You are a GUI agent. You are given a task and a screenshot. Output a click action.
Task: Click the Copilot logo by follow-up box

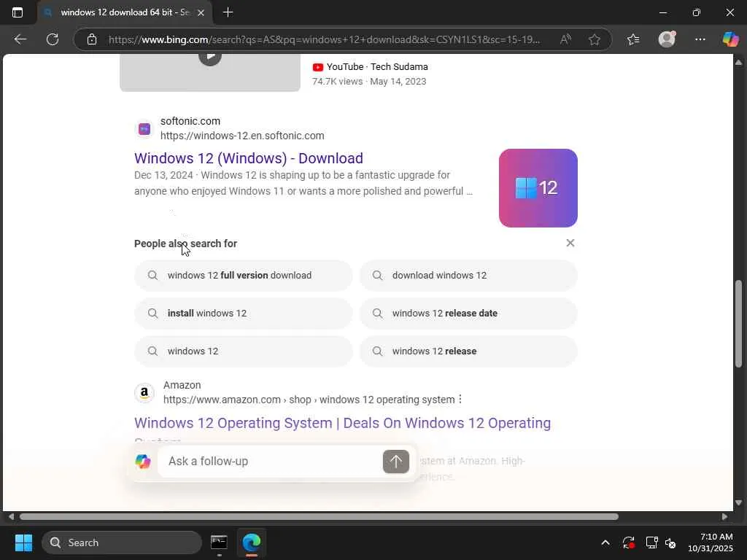pyautogui.click(x=143, y=461)
